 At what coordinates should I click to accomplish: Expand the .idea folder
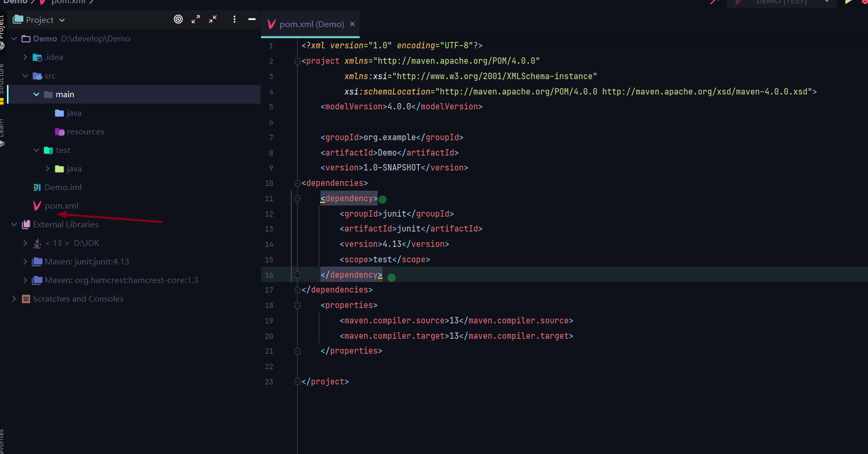(25, 57)
